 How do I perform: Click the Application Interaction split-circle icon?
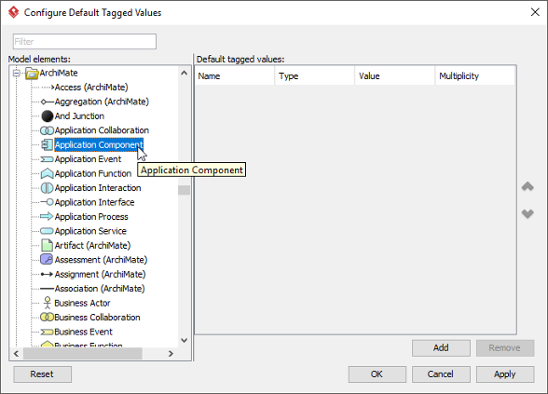[47, 188]
